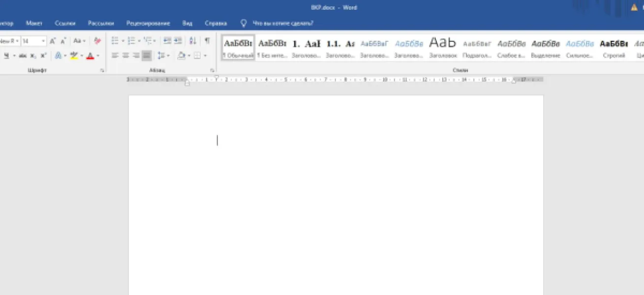The width and height of the screenshot is (644, 295).
Task: Choose the Выделение style
Action: click(546, 48)
